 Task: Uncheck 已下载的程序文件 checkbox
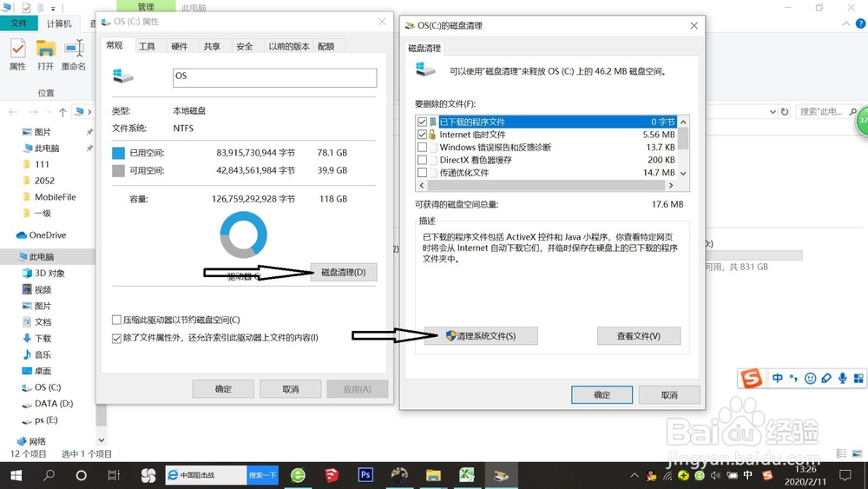pos(423,122)
